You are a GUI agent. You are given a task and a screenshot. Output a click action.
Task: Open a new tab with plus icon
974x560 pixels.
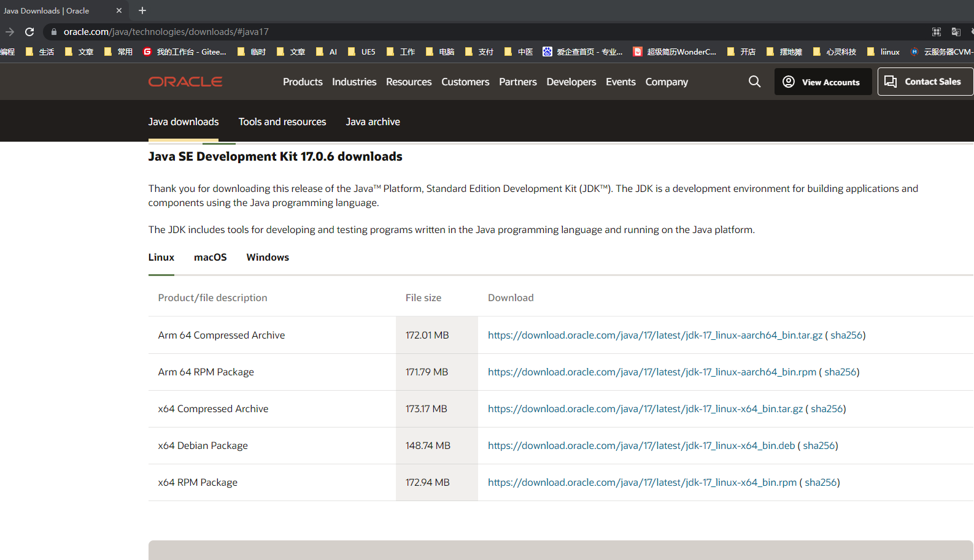click(142, 10)
